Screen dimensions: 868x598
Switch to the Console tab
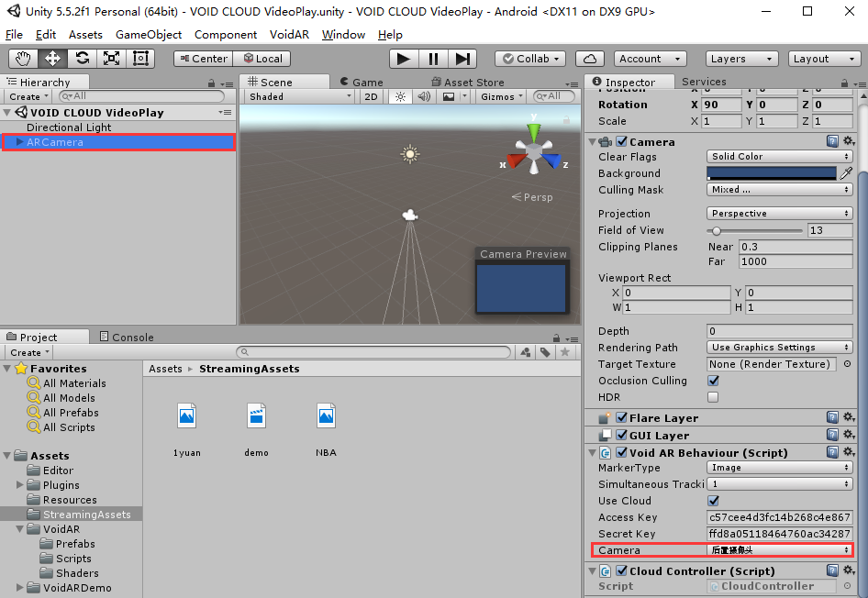click(x=127, y=337)
